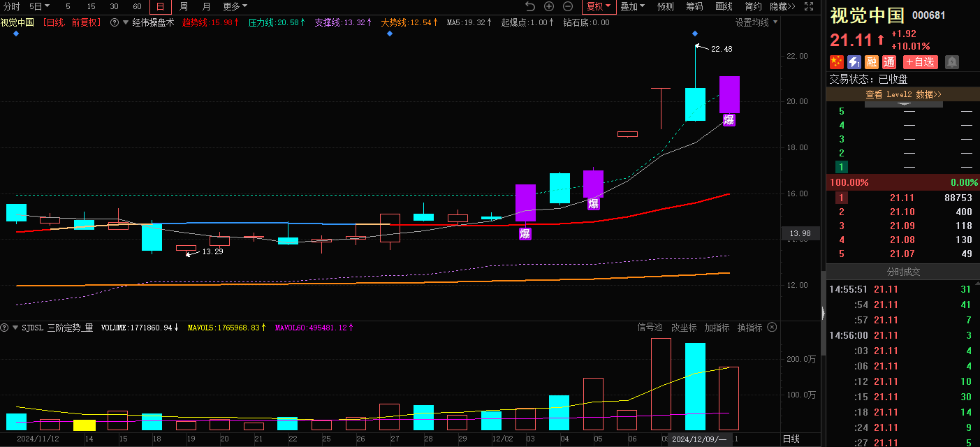Image resolution: width=980 pixels, height=447 pixels.
Task: Click the 爆 signal marker under the 12/05 candle
Action: point(593,203)
